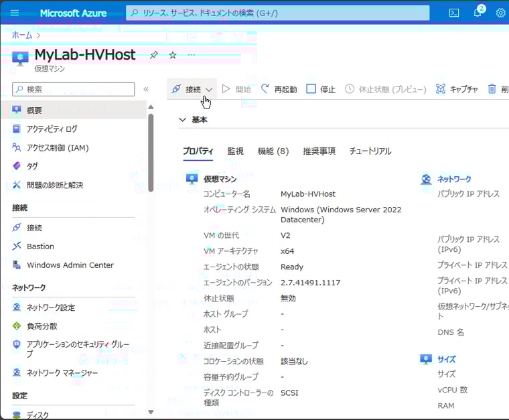The image size is (509, 420).
Task: Click the キャプチャ capture button
Action: pos(457,89)
